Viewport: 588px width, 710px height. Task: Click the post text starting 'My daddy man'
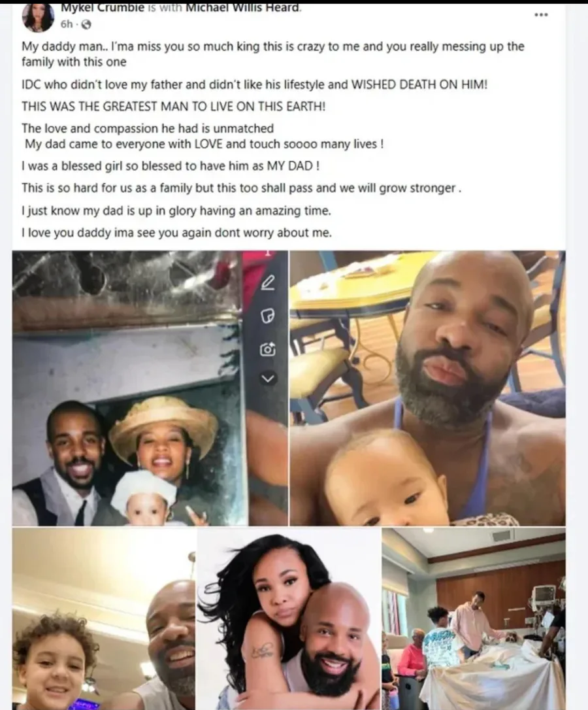[272, 54]
